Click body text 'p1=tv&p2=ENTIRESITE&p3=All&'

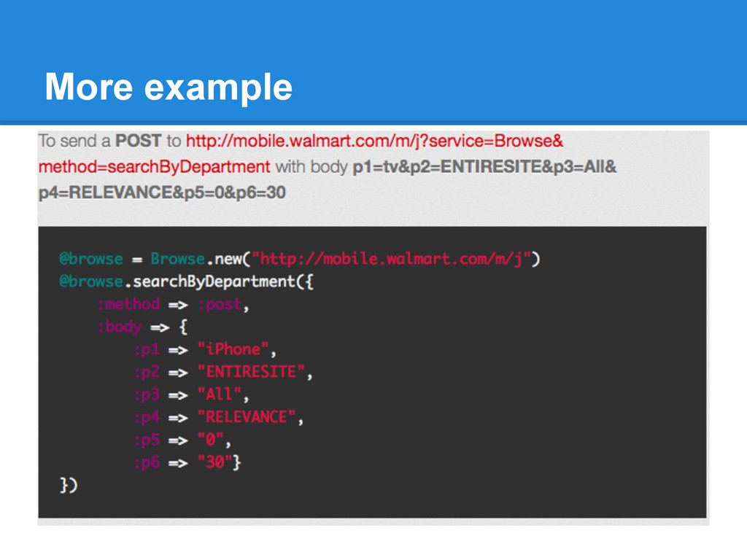[x=484, y=167]
